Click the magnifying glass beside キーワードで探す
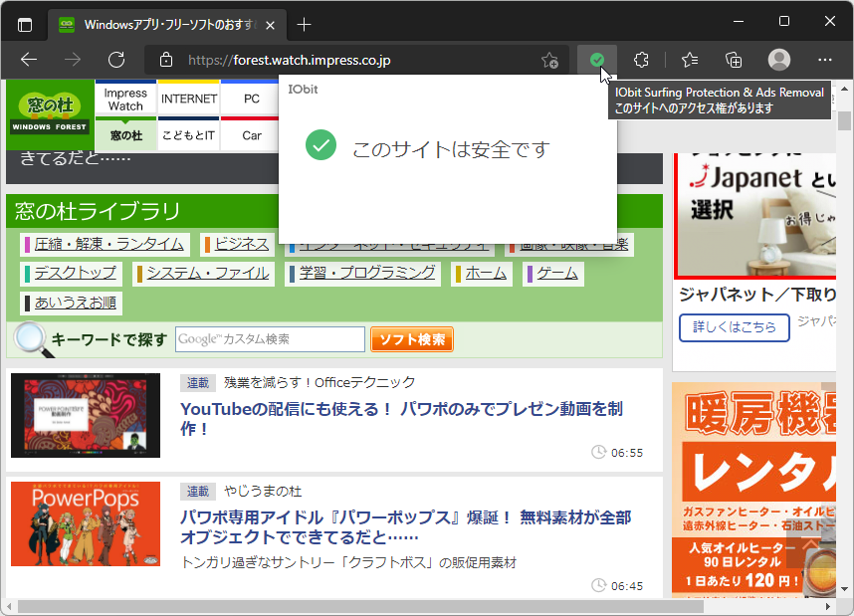 pos(32,338)
